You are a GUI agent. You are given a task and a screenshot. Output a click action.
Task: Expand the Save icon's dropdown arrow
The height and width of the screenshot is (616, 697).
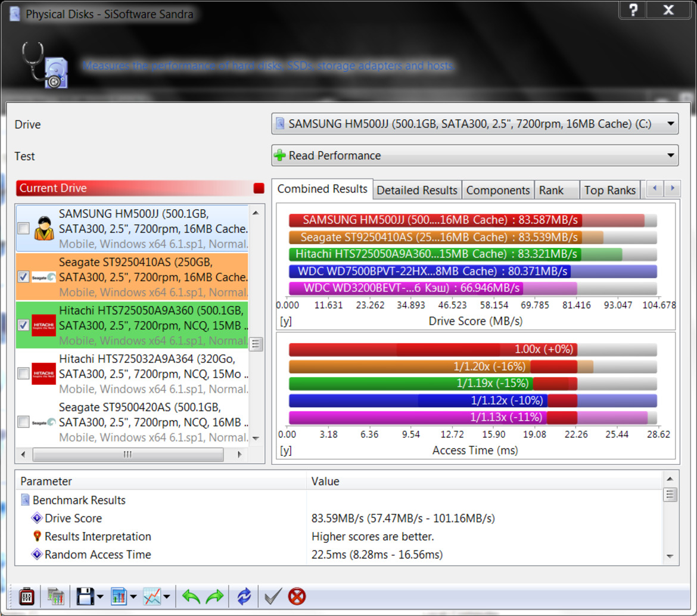[x=100, y=596]
